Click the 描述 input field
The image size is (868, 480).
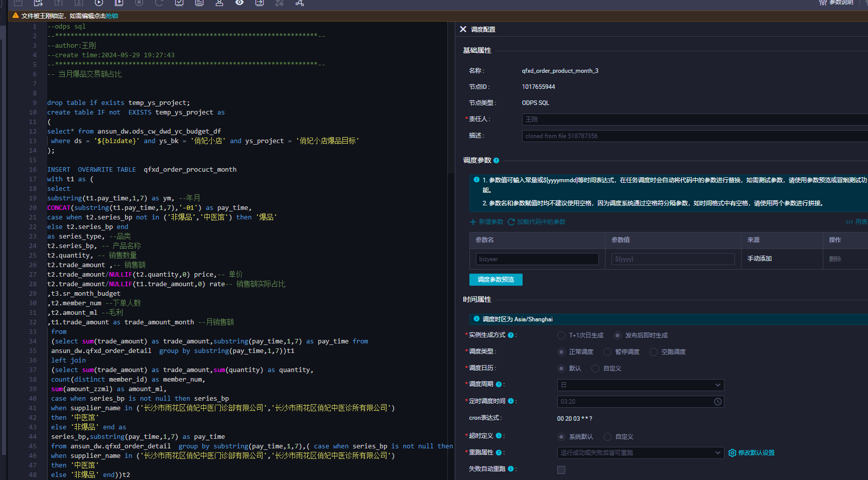695,136
